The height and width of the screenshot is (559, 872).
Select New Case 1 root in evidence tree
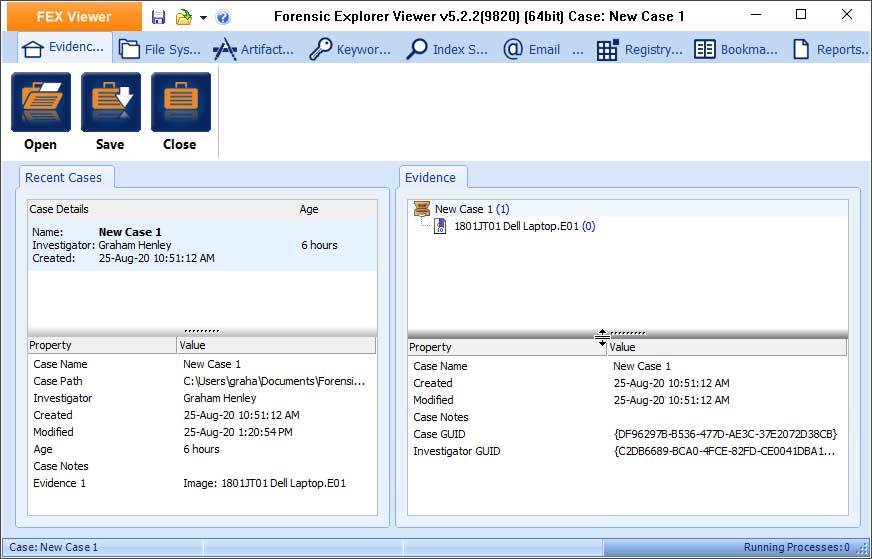click(463, 209)
